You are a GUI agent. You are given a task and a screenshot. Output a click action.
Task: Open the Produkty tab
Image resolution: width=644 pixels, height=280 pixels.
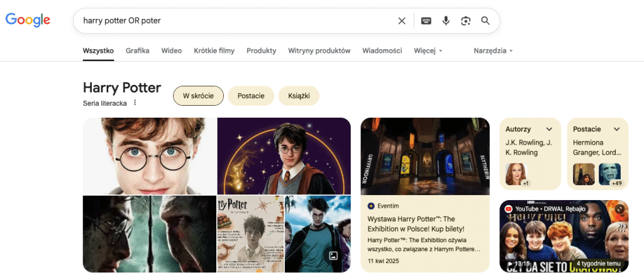coord(261,51)
